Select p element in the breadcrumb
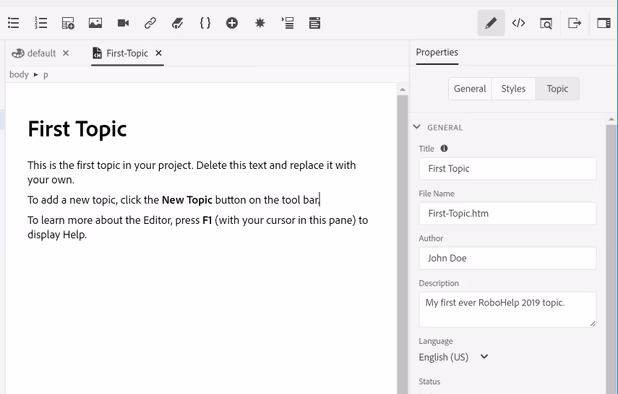Image resolution: width=618 pixels, height=394 pixels. (x=46, y=75)
